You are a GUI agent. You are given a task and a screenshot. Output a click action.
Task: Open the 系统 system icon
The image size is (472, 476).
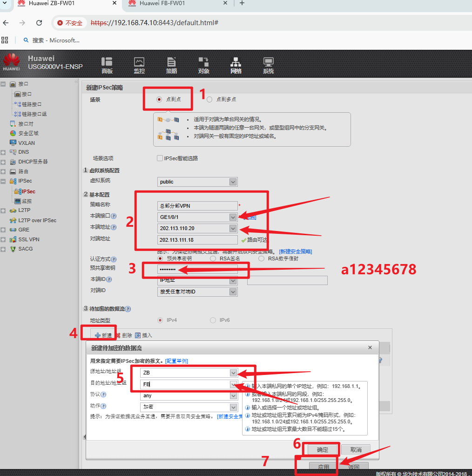(x=268, y=65)
